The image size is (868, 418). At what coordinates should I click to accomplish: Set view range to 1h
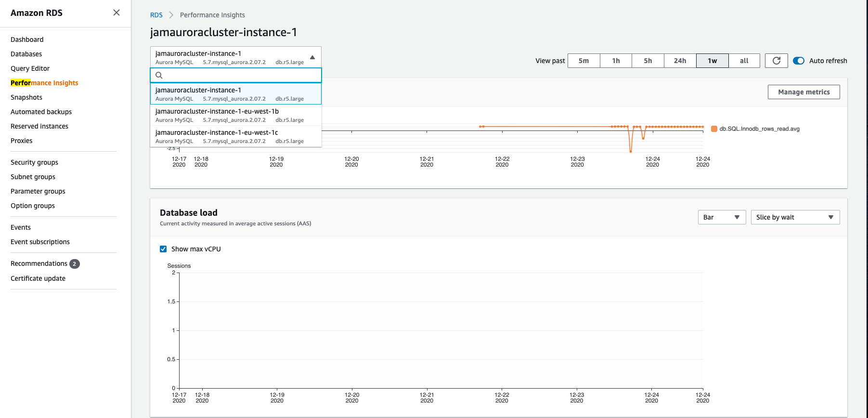(616, 61)
